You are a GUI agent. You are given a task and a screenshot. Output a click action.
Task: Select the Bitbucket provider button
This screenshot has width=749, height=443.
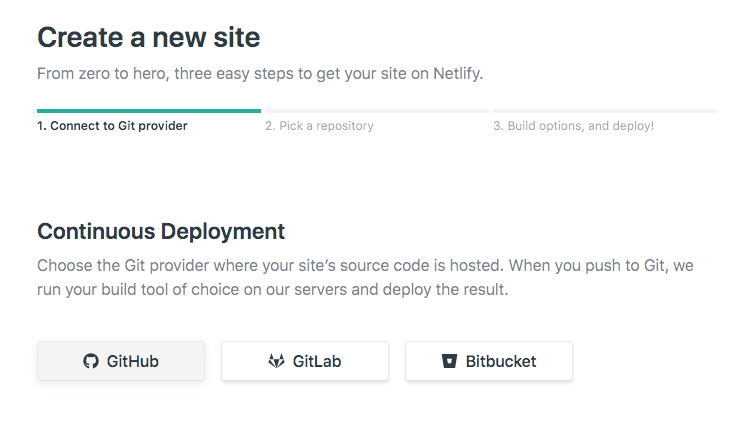489,361
